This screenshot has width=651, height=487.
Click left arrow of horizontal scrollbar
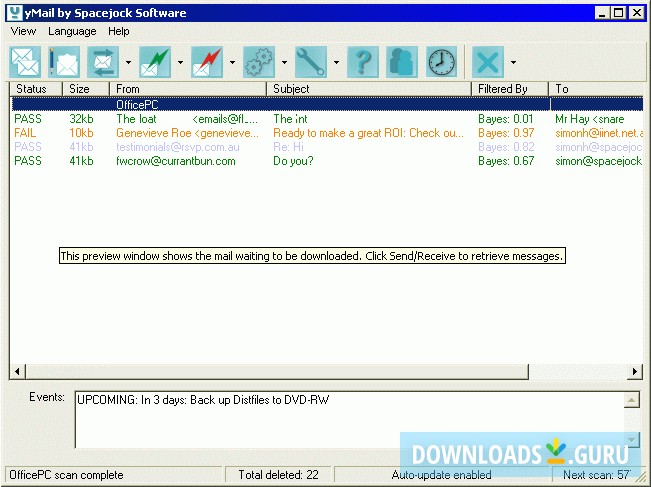click(x=17, y=372)
